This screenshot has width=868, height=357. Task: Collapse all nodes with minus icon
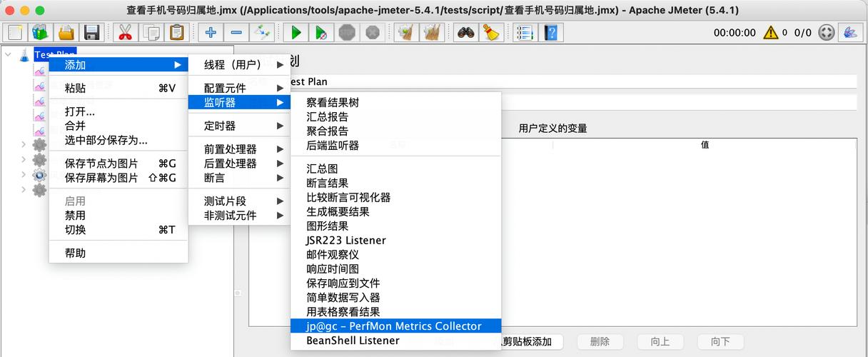[236, 32]
